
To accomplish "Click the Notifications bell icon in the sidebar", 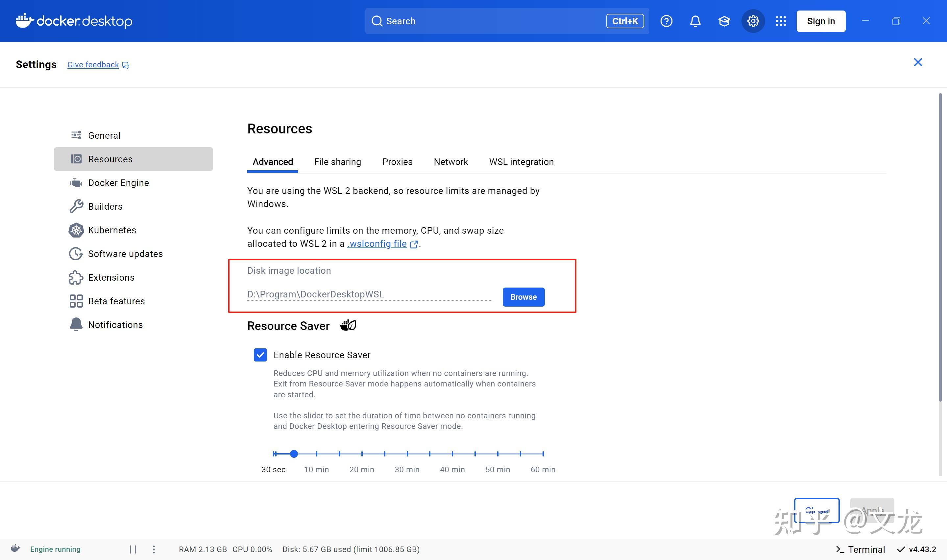I will tap(76, 324).
